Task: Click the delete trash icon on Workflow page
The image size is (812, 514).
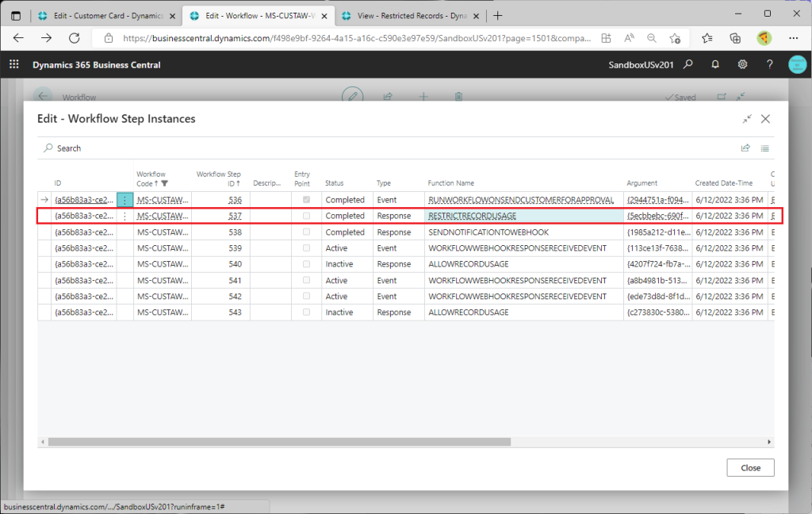Action: [x=458, y=97]
